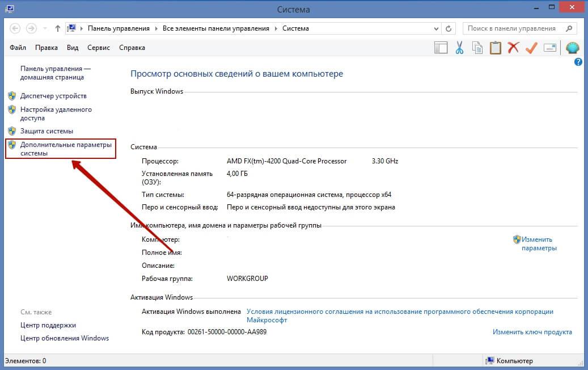
Task: Open Дополнительные параметры системы link
Action: coord(66,149)
